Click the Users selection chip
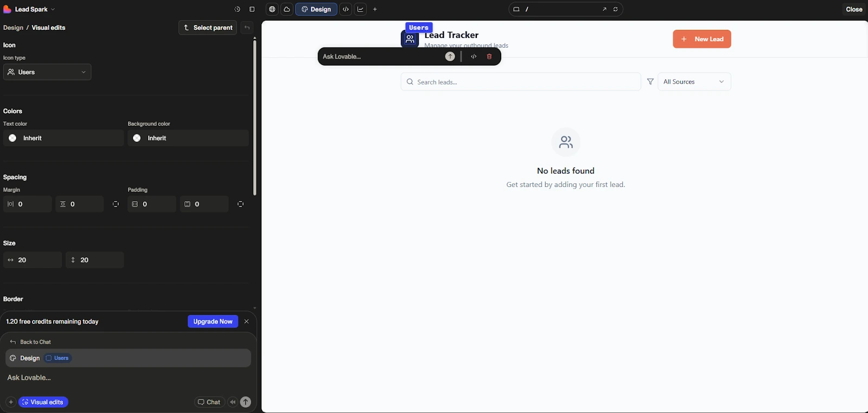868x413 pixels. [58, 358]
